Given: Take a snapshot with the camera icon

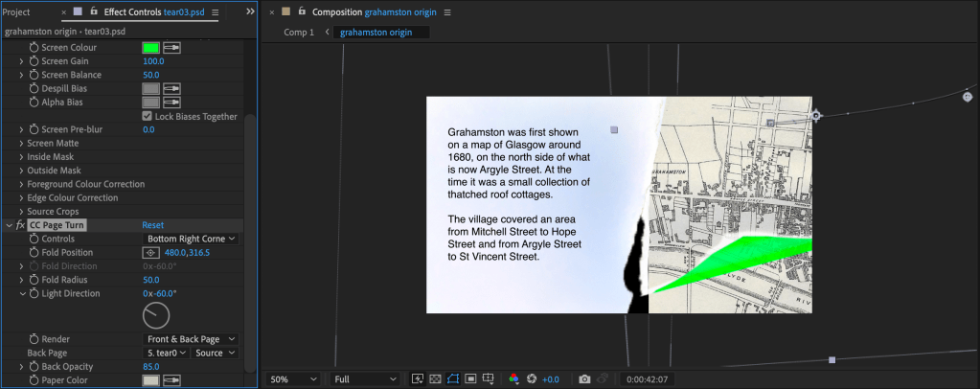Looking at the screenshot, I should pos(584,379).
